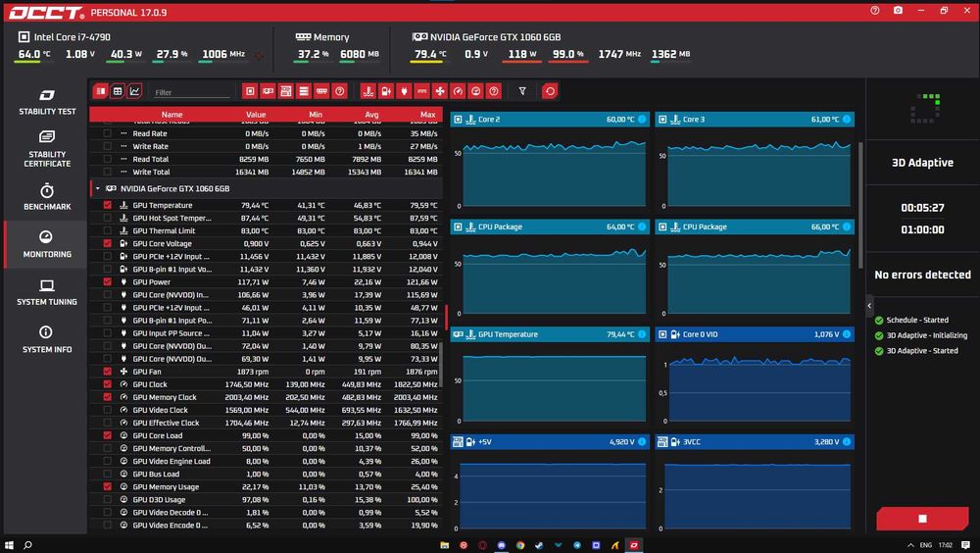Open info for the GPU Temperature graph
This screenshot has height=553, width=980.
pyautogui.click(x=641, y=334)
